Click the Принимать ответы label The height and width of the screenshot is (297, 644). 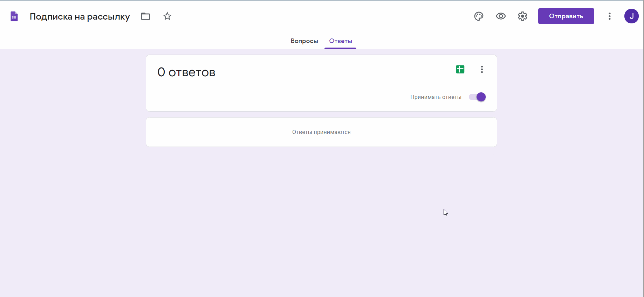click(436, 97)
